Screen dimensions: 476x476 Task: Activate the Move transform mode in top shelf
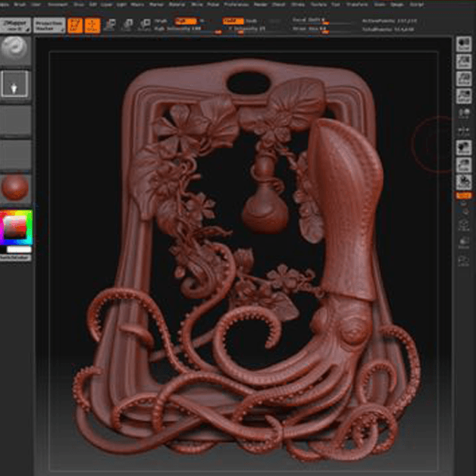pyautogui.click(x=108, y=25)
